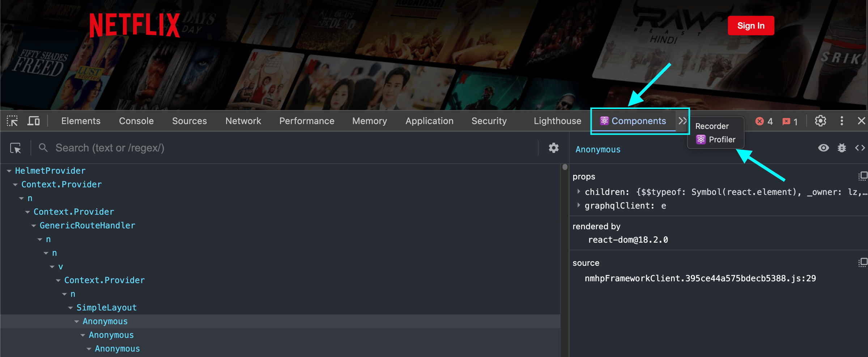The height and width of the screenshot is (357, 868).
Task: Click the component tree vertical scrollbar thumb
Action: (x=565, y=167)
